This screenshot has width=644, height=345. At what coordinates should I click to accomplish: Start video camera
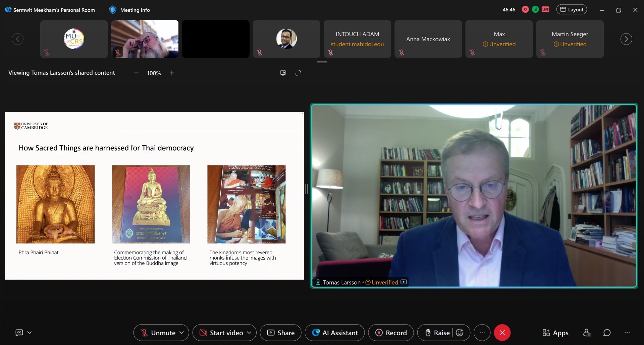(x=221, y=333)
